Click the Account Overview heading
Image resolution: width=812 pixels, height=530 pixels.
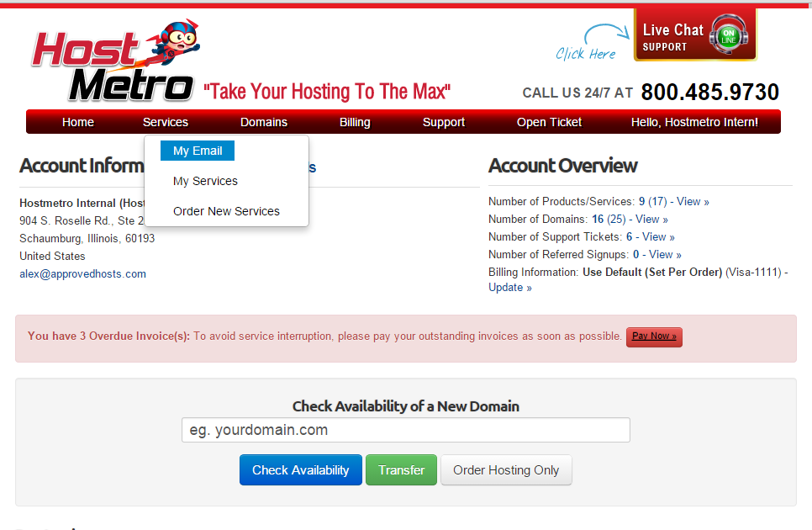[563, 166]
